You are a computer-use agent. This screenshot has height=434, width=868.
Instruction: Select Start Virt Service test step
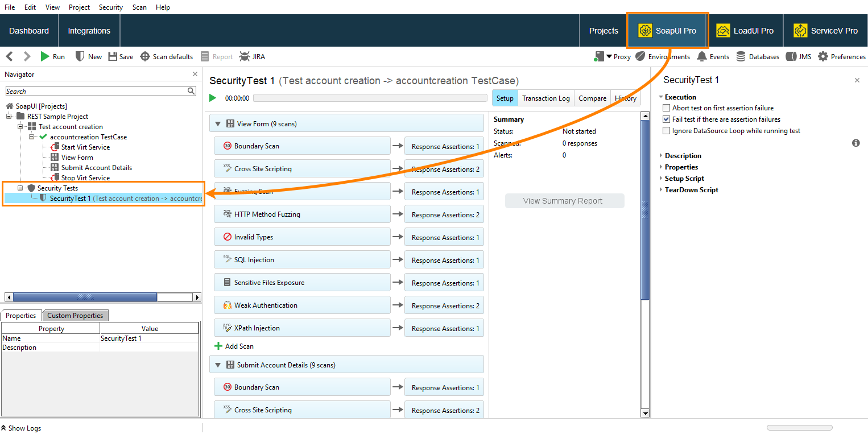point(85,147)
